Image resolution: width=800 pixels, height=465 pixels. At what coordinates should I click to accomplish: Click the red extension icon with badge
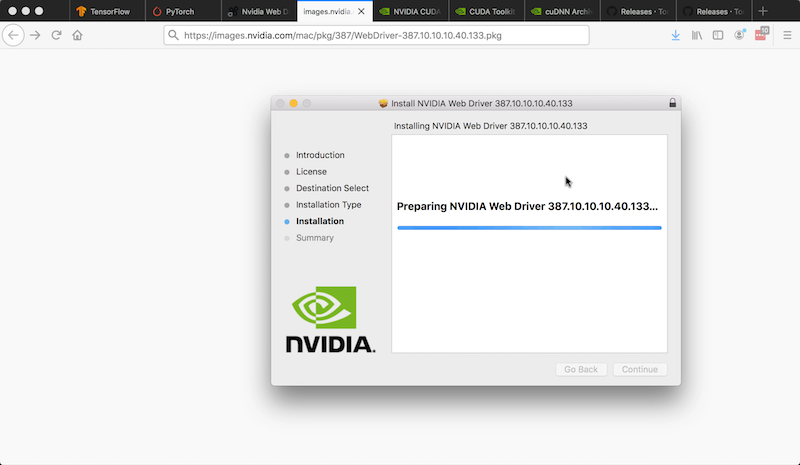pyautogui.click(x=761, y=34)
